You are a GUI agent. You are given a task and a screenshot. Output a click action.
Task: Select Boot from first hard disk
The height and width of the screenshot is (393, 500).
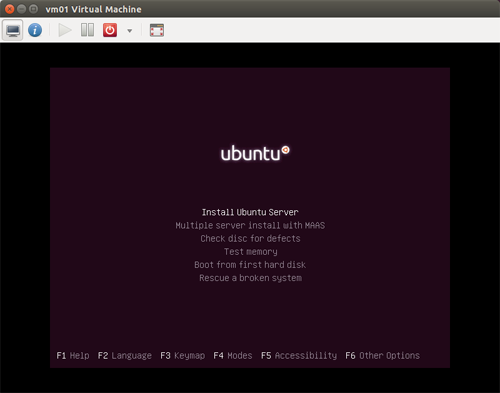coord(250,265)
